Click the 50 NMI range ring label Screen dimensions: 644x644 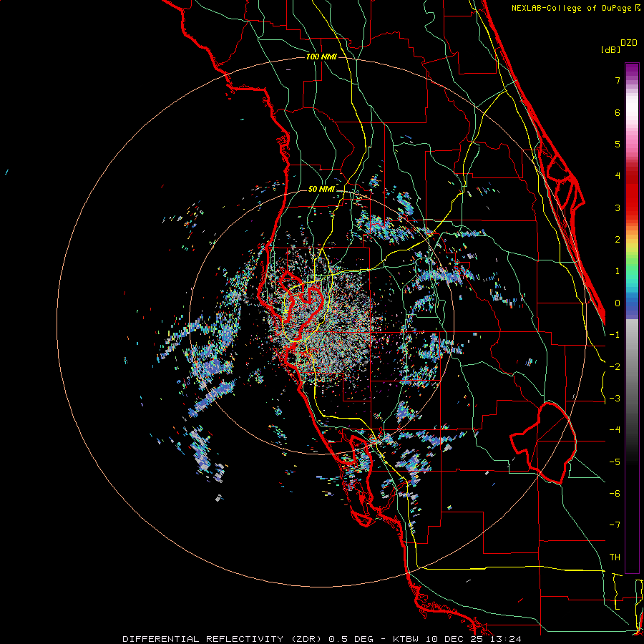click(321, 190)
